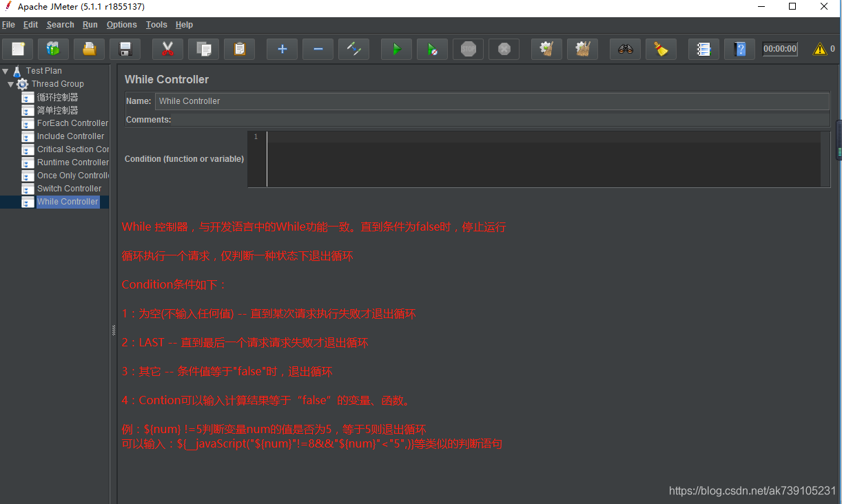The height and width of the screenshot is (504, 842).
Task: Open the Tools menu
Action: click(156, 25)
